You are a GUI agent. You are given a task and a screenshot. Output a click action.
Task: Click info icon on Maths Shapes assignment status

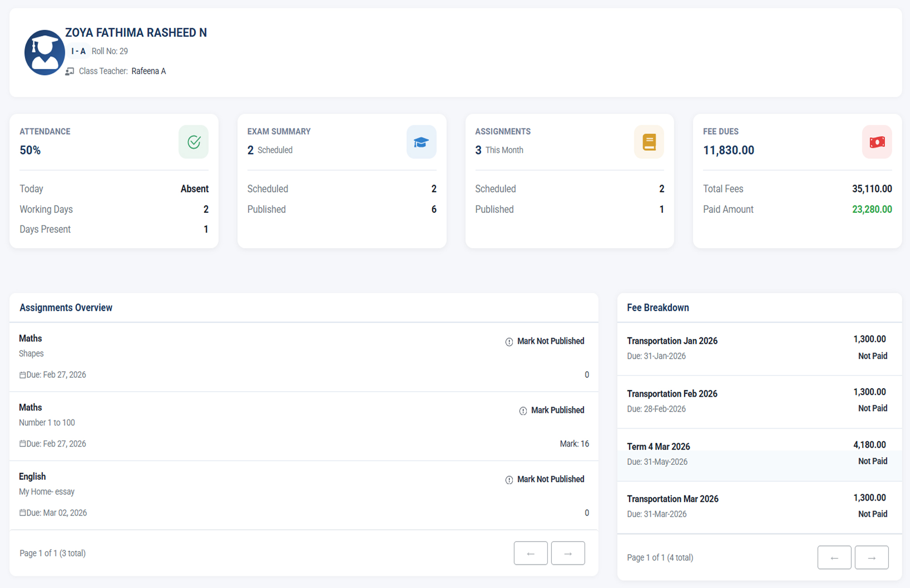(x=509, y=342)
